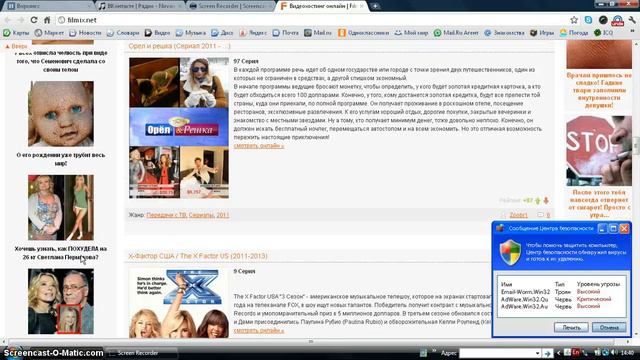
Task: Open the Screen Recorder taskbar button
Action: click(x=142, y=353)
